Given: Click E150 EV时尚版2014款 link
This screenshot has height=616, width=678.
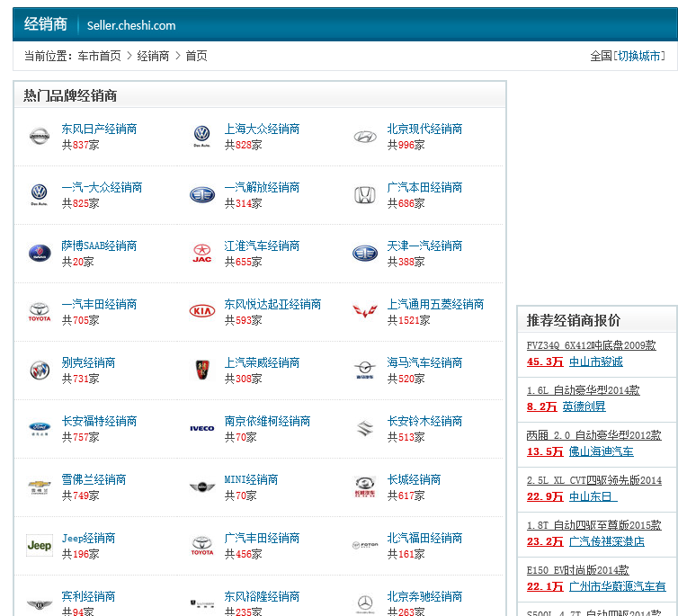Looking at the screenshot, I should coord(577,570).
